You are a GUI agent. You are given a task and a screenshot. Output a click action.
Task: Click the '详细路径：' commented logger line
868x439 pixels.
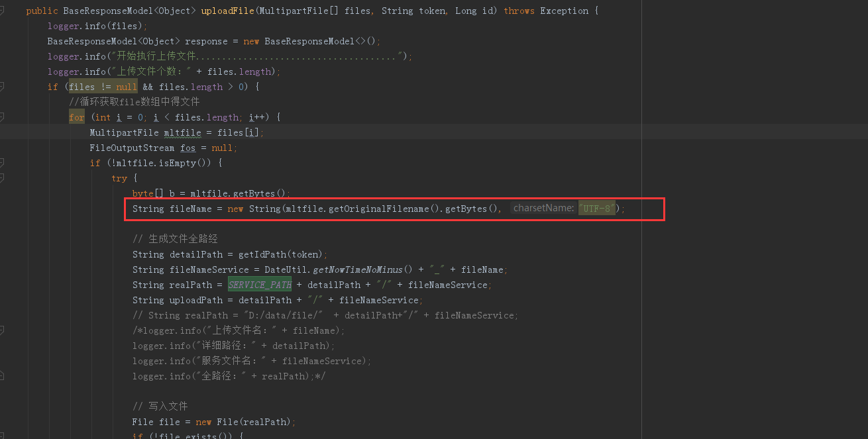pyautogui.click(x=233, y=346)
